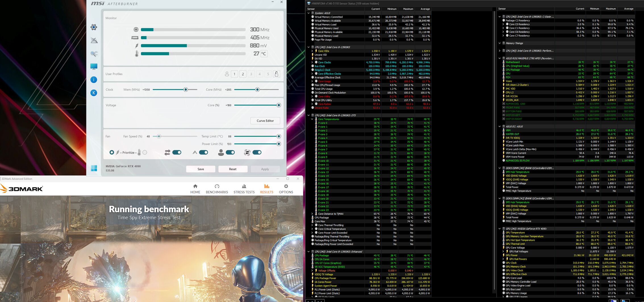Image resolution: width=644 pixels, height=302 pixels.
Task: Expand the Core Effective Clocks row
Action: (x=312, y=74)
